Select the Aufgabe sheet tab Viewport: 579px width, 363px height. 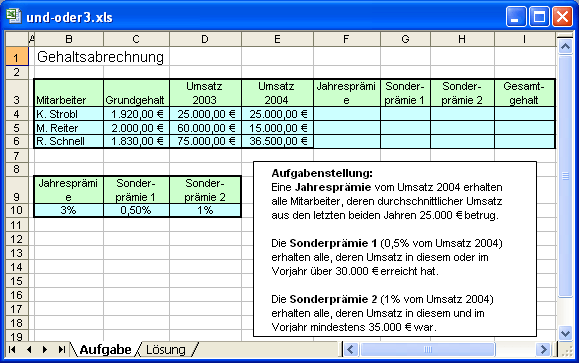click(x=105, y=349)
